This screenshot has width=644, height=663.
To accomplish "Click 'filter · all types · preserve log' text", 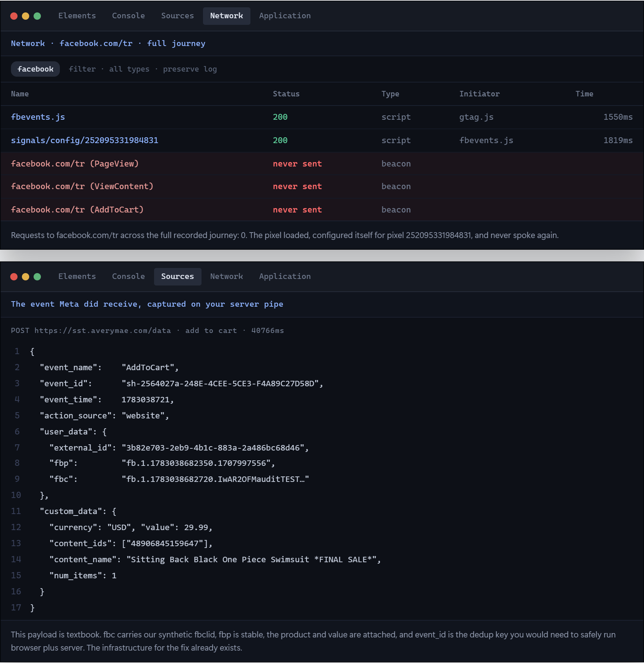I will (143, 69).
